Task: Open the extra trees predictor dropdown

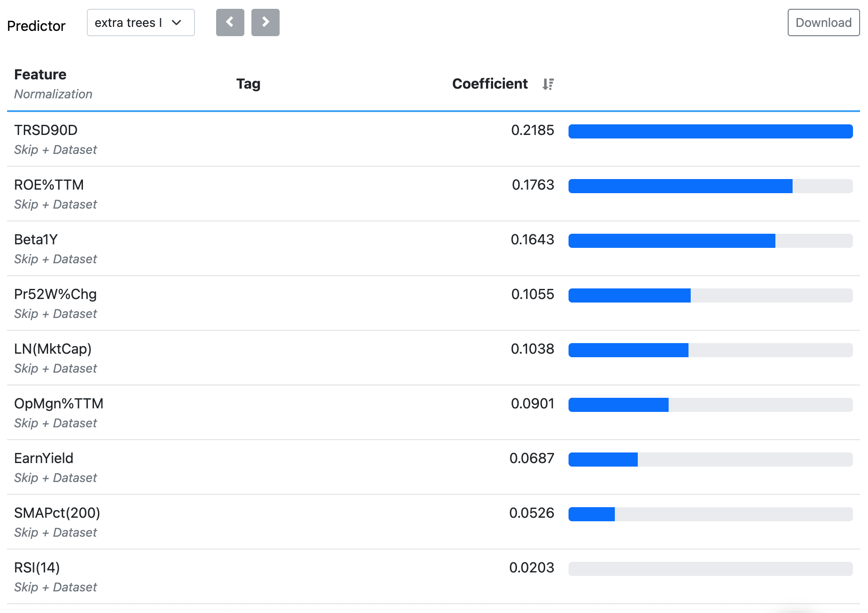Action: click(140, 22)
